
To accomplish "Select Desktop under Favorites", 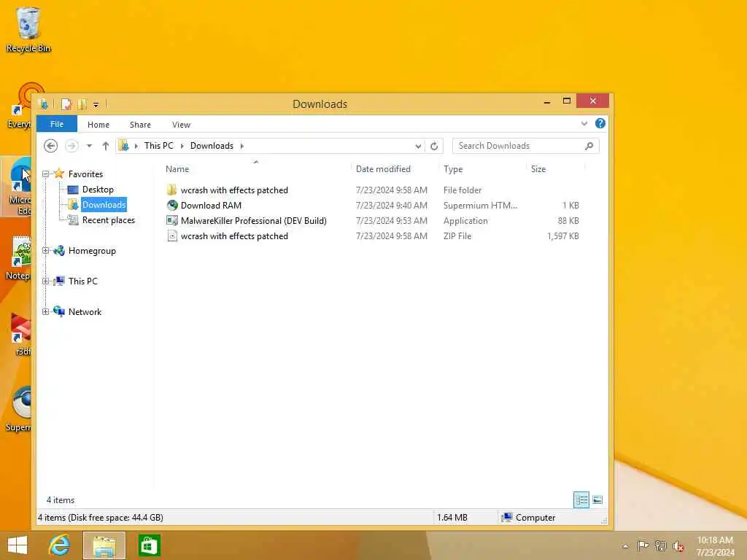I will click(98, 190).
